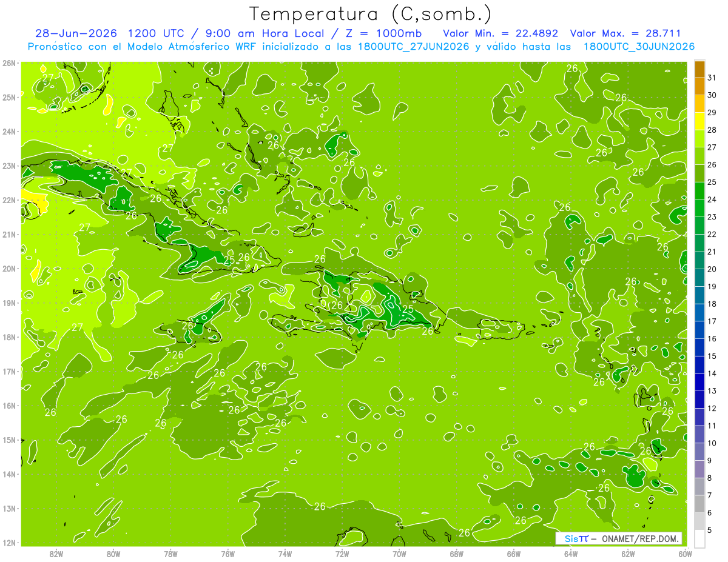Viewport: 728px width, 562px height.
Task: Click the color scale value 10
Action: click(x=712, y=443)
